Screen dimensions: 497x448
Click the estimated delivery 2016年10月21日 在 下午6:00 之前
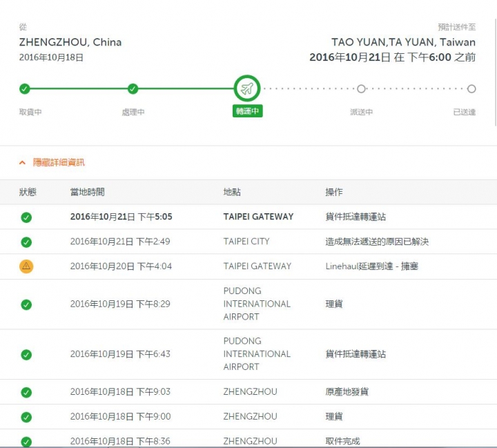(392, 57)
